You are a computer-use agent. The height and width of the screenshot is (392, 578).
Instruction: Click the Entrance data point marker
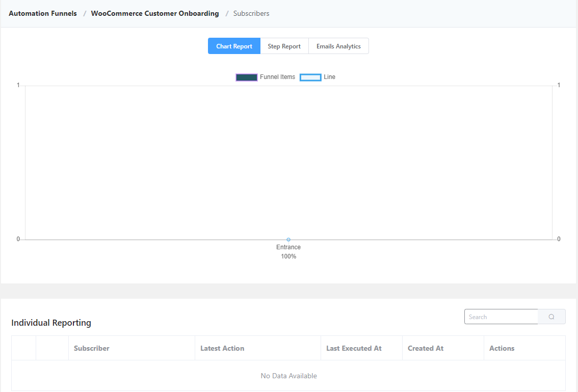pos(288,240)
